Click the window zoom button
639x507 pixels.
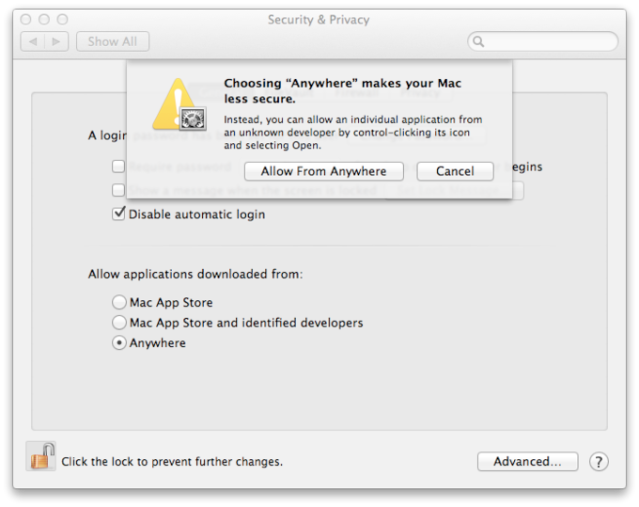62,19
